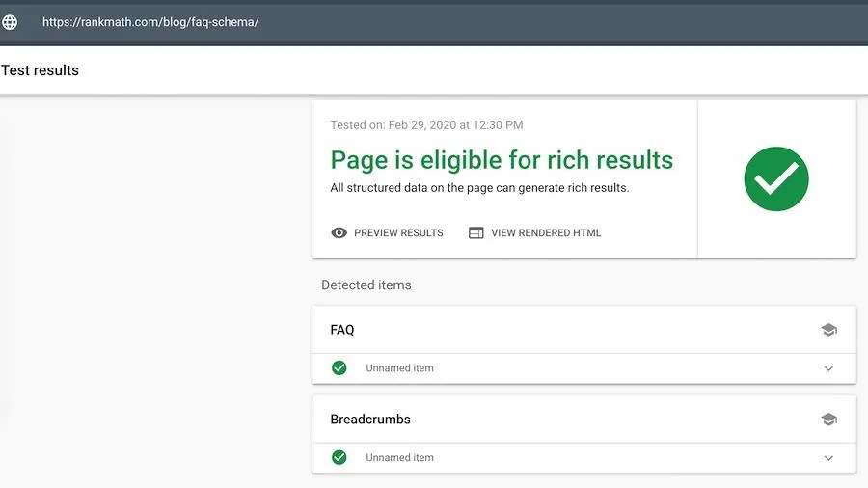Click the large green checkmark circle

776,178
